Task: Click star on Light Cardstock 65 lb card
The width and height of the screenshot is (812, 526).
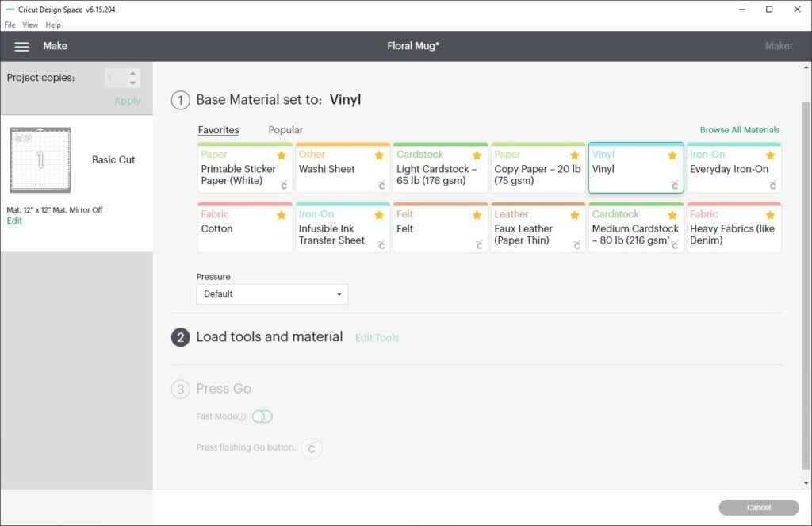Action: click(x=477, y=155)
